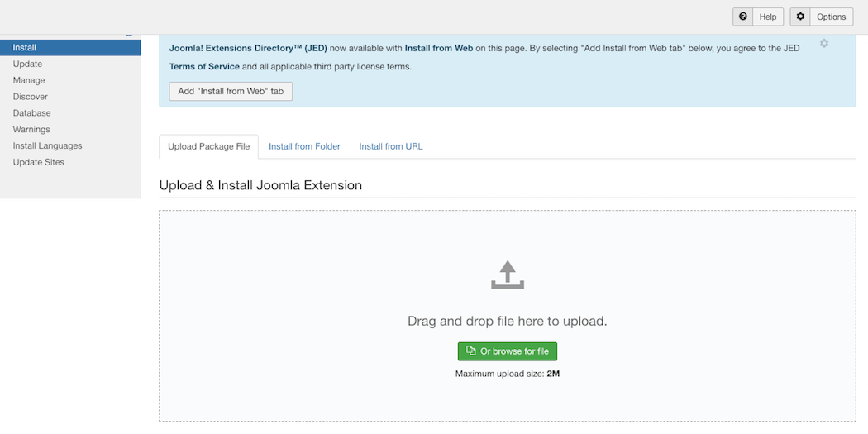
Task: Click the upload arrow icon in drop zone
Action: pyautogui.click(x=508, y=274)
